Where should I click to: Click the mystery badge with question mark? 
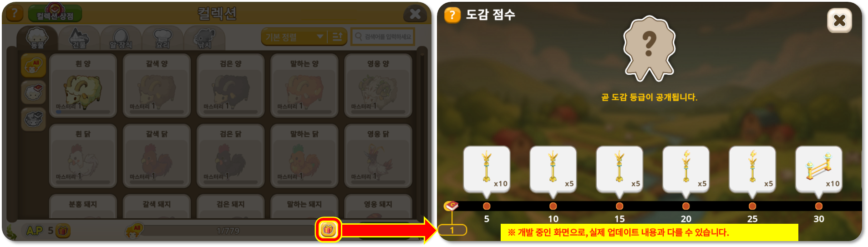coord(649,48)
